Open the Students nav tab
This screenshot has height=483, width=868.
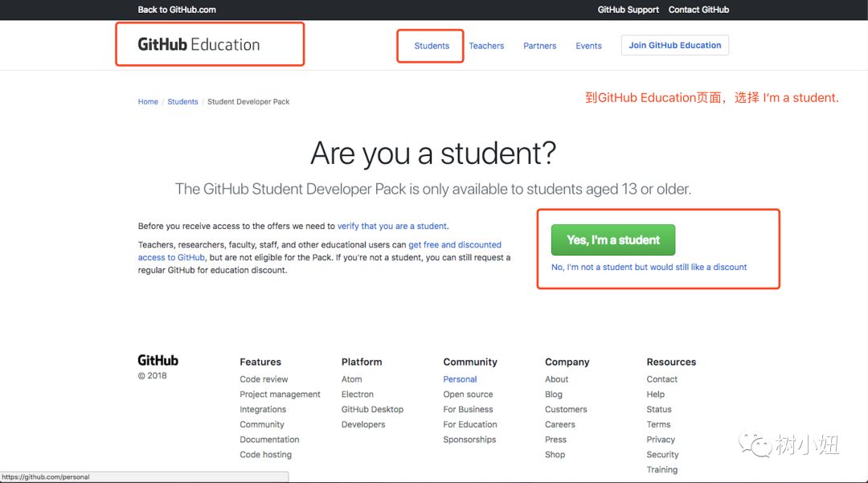432,46
